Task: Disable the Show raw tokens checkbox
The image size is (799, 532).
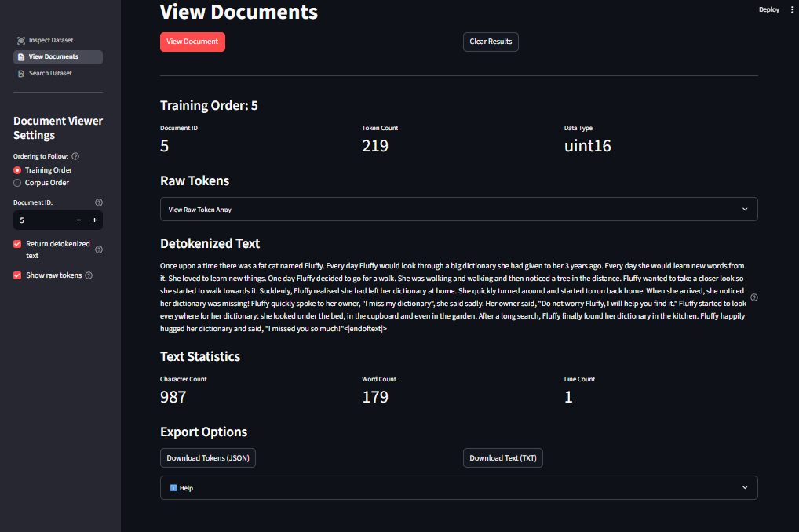Action: 18,275
